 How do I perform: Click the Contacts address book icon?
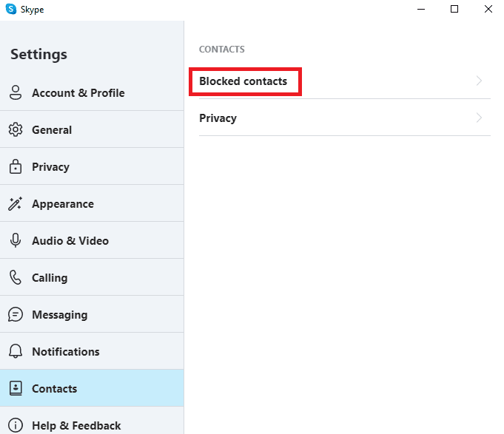coord(16,388)
